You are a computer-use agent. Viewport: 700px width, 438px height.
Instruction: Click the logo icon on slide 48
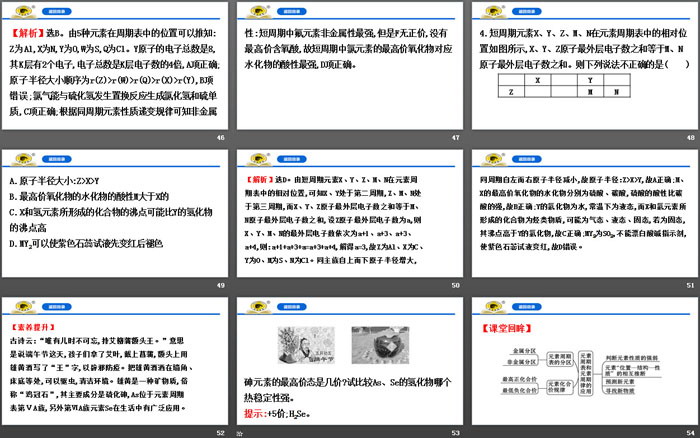(x=489, y=10)
